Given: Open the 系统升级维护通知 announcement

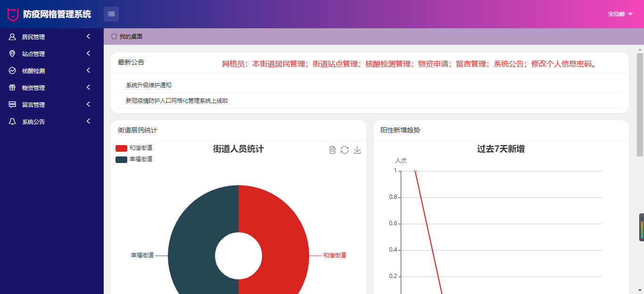Looking at the screenshot, I should 149,85.
